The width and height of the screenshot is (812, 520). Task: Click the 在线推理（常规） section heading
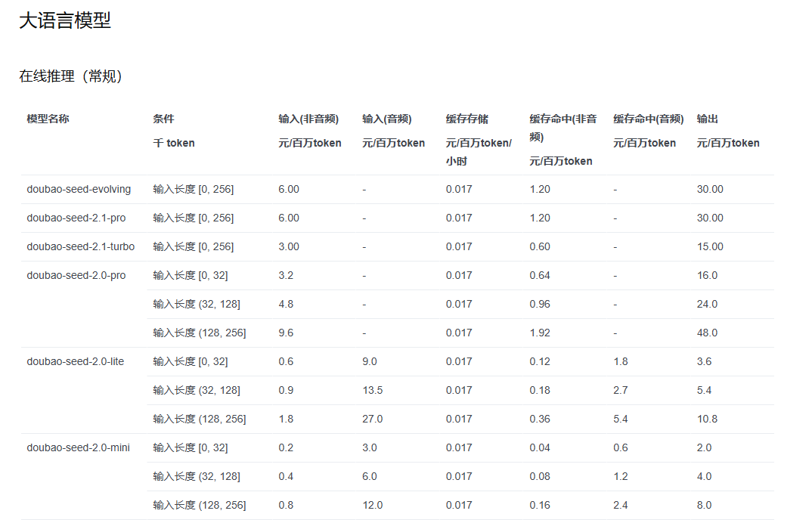click(73, 76)
